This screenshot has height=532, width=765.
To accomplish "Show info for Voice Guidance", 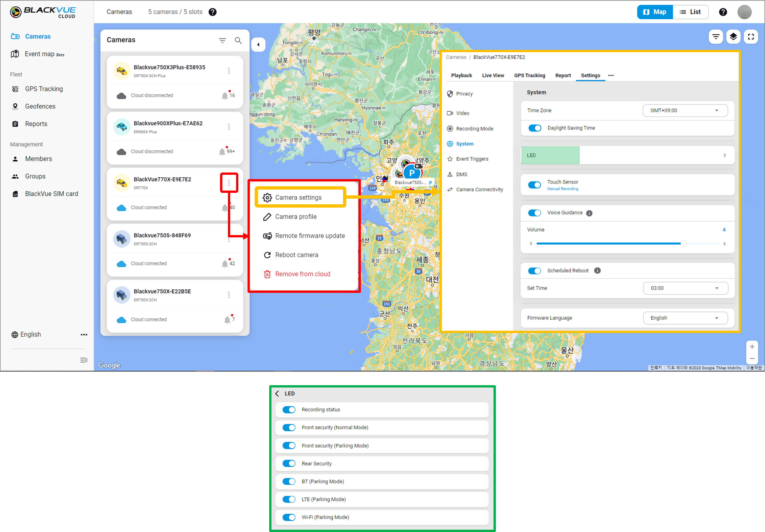I will tap(589, 213).
